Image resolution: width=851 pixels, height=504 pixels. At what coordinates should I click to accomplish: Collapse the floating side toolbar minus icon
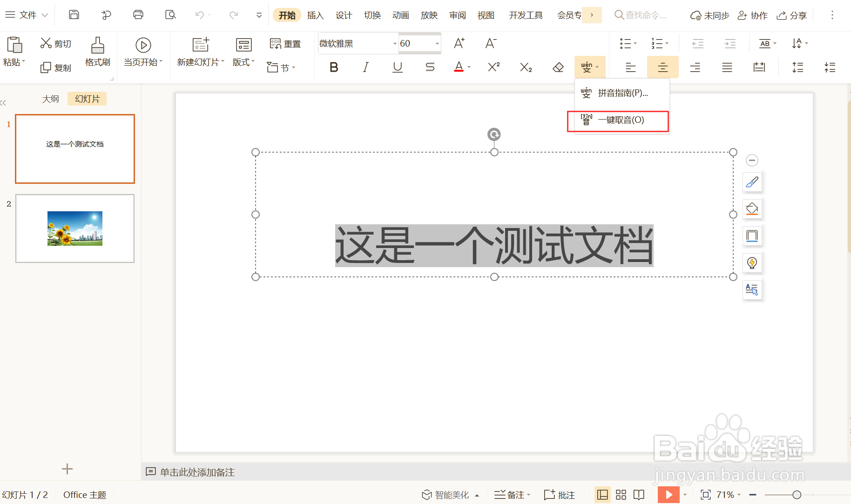pos(752,160)
